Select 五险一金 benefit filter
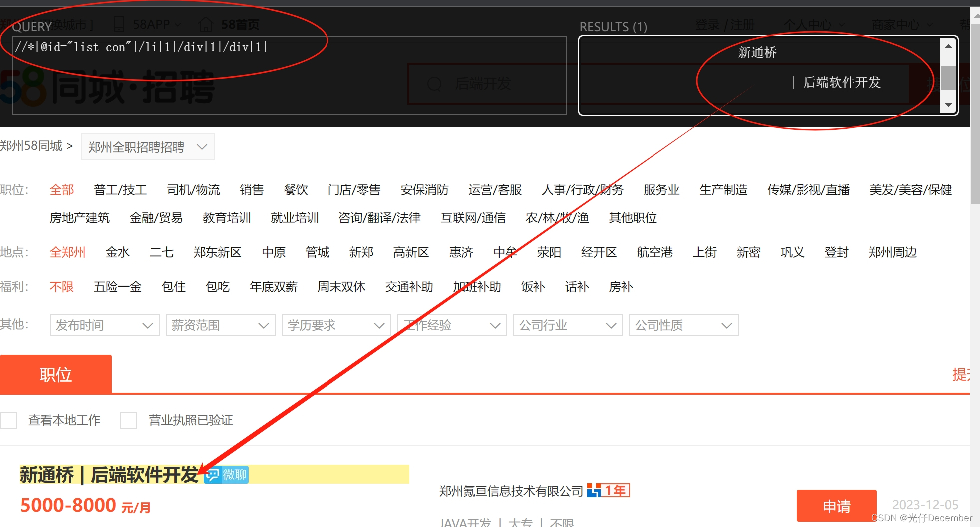This screenshot has height=527, width=980. click(x=118, y=287)
